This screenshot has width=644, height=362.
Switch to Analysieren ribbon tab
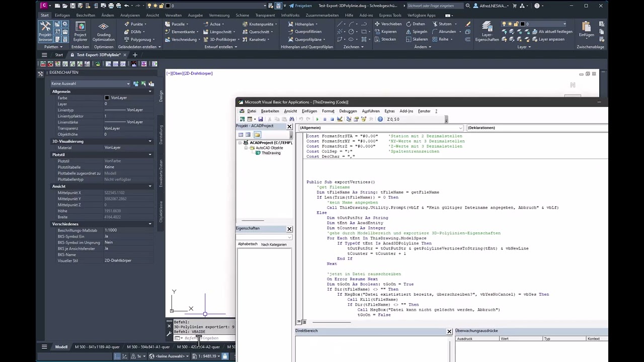pos(130,15)
